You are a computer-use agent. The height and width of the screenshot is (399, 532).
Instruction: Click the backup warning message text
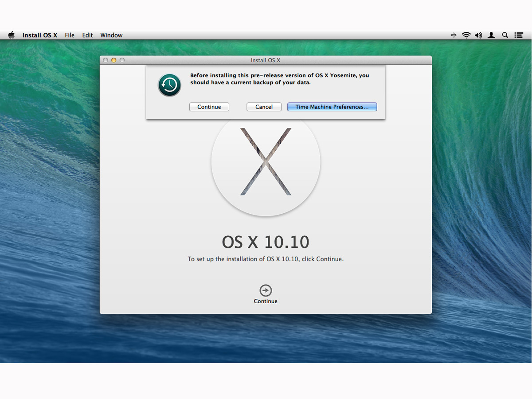280,79
